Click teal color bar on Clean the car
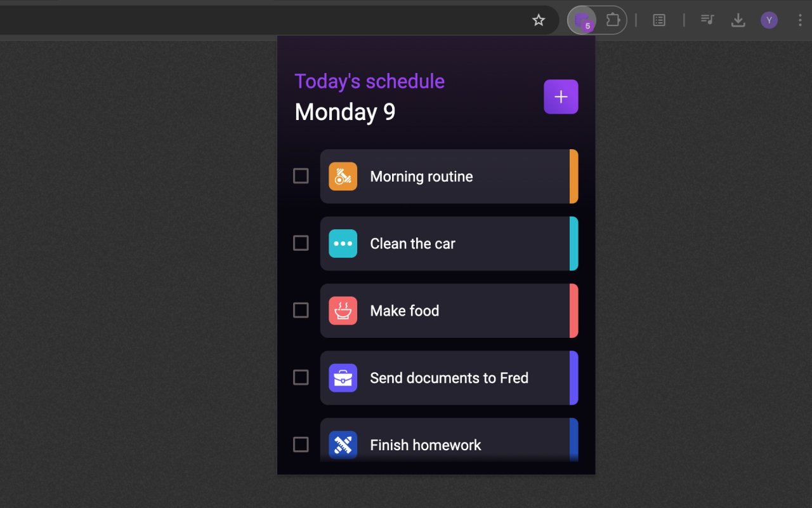812x508 pixels. [x=574, y=243]
